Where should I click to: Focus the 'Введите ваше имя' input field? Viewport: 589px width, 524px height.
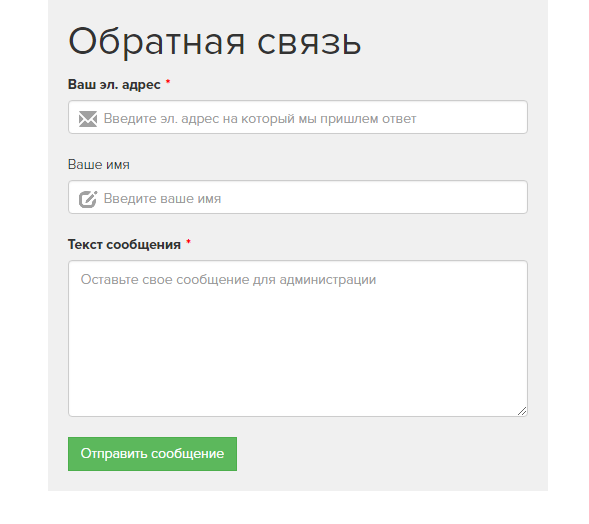(x=298, y=197)
